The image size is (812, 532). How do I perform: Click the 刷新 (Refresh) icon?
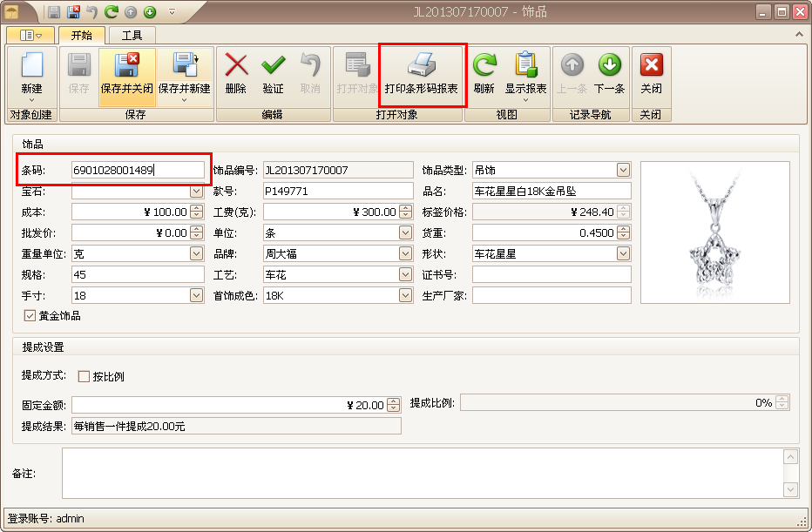pos(484,66)
